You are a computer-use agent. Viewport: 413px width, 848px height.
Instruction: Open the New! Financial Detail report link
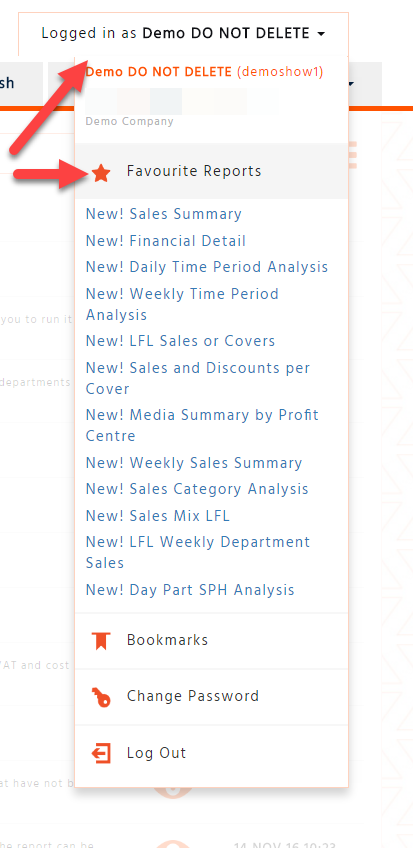[165, 241]
